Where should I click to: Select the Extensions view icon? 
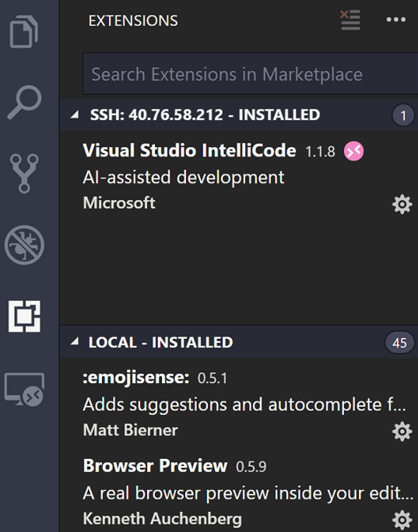pos(24,316)
